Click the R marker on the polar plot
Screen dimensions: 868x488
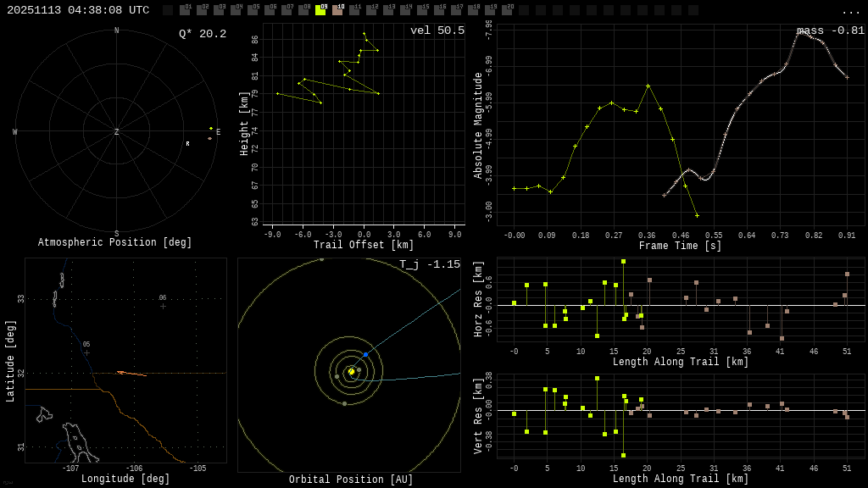(x=187, y=144)
